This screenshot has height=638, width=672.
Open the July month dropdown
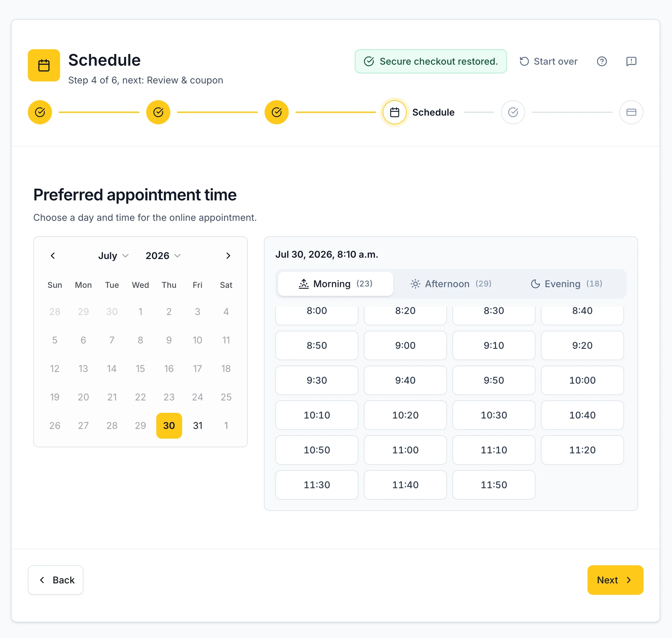point(113,256)
